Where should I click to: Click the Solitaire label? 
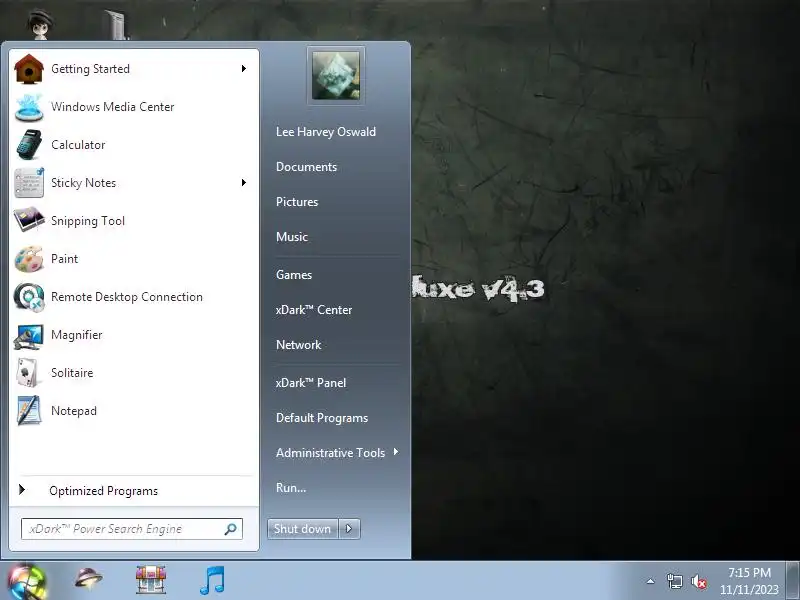[72, 373]
